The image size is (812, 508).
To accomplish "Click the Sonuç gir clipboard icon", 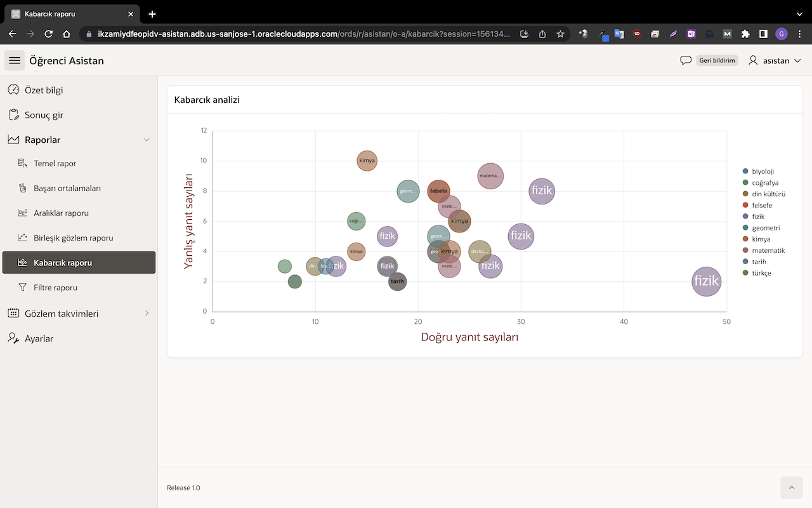I will (13, 115).
